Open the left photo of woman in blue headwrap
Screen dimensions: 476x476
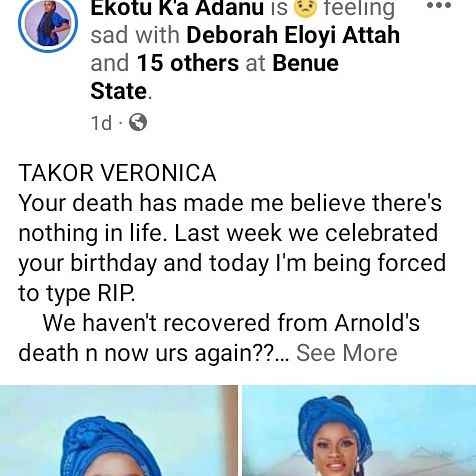click(118, 431)
